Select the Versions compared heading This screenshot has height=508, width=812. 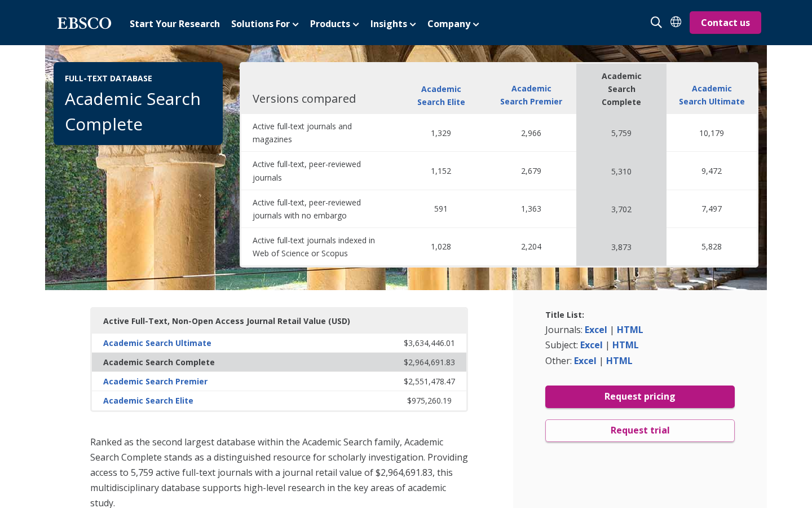304,99
